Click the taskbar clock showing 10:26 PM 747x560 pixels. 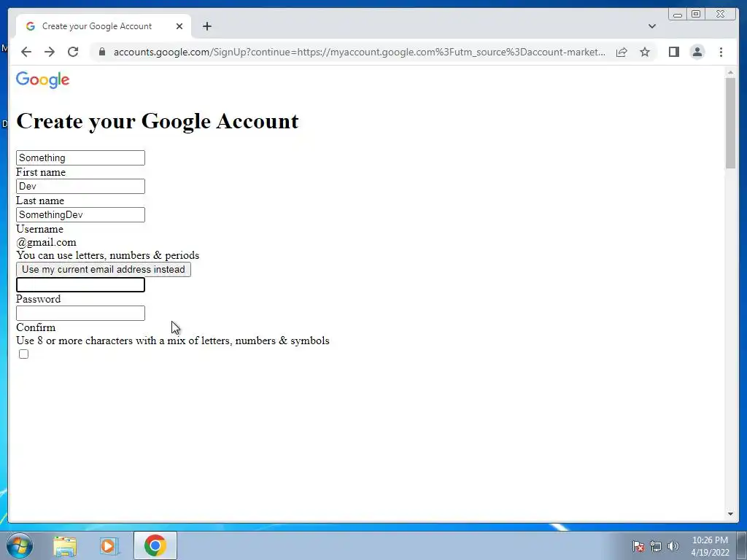point(710,546)
